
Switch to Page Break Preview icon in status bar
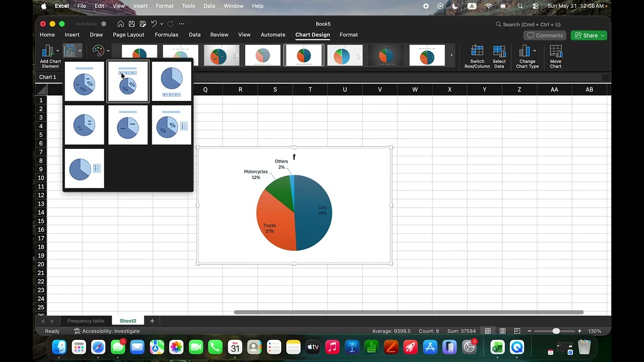[x=517, y=331]
